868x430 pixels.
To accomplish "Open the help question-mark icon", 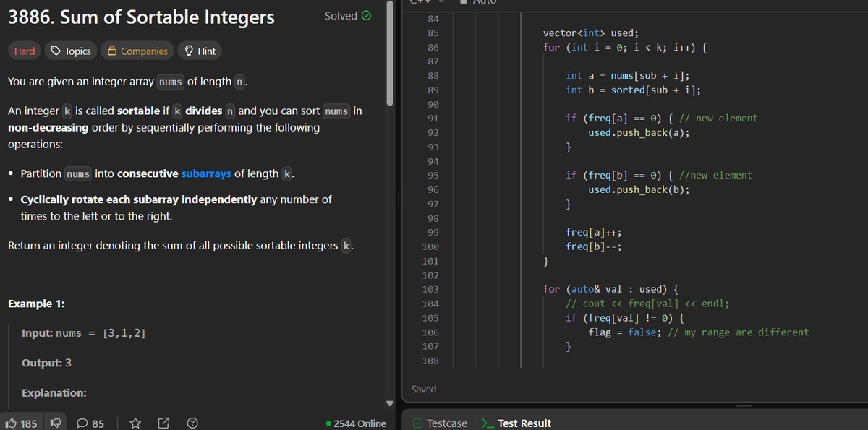I will tap(192, 423).
